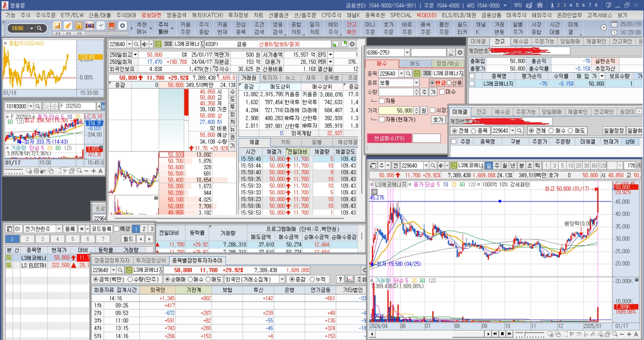
Task: Open the 주식주문 menu
Action: point(46,15)
